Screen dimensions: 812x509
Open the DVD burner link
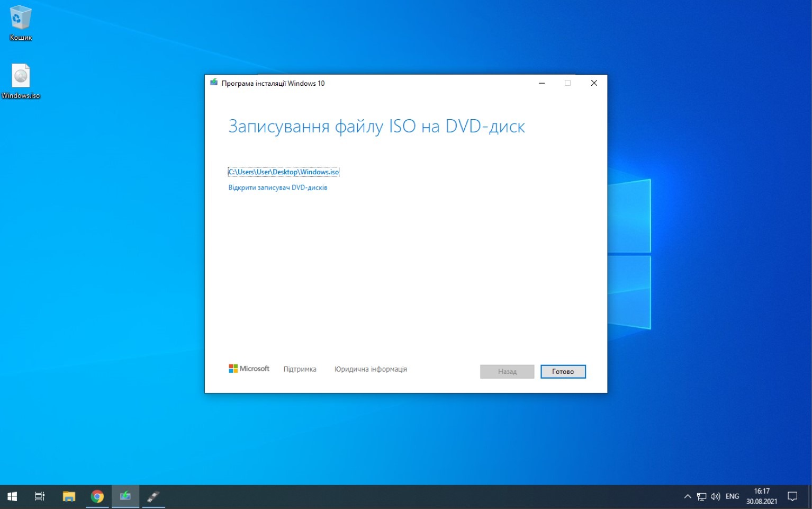coord(278,187)
